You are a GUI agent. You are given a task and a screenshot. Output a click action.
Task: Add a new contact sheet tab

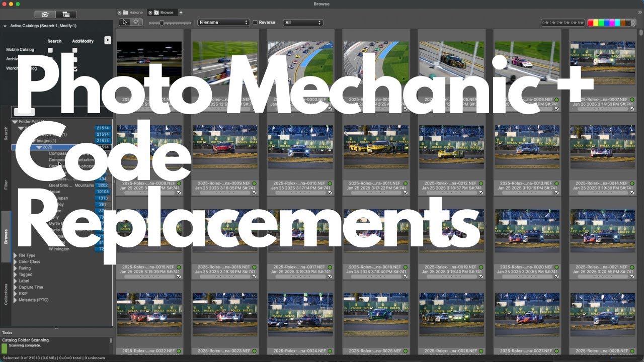[181, 12]
